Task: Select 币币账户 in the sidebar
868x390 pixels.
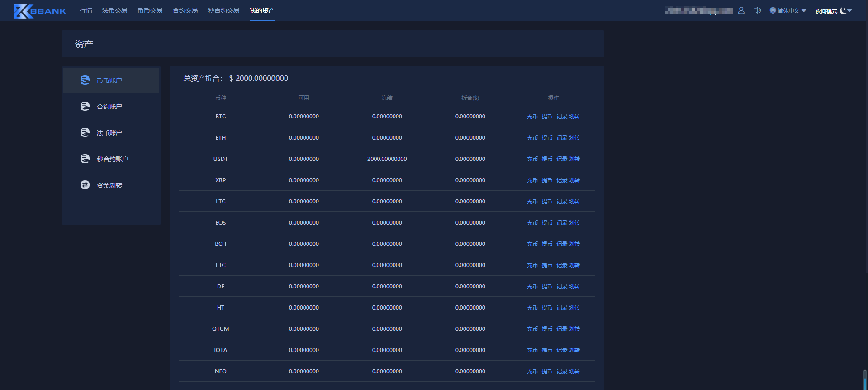Action: coord(111,80)
